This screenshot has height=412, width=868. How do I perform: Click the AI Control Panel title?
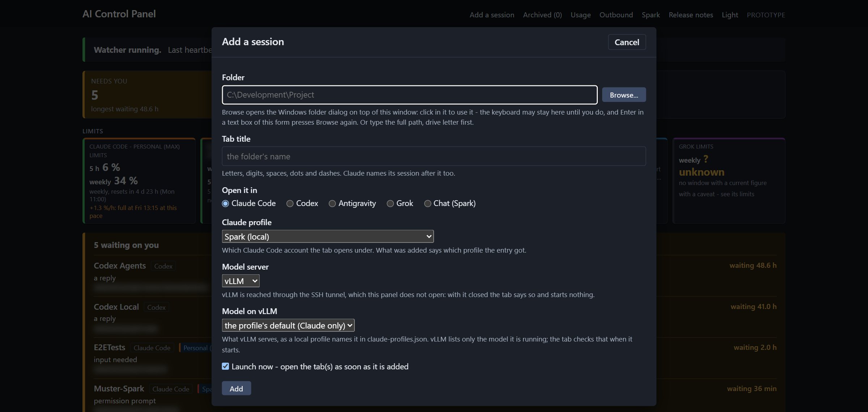pyautogui.click(x=119, y=14)
